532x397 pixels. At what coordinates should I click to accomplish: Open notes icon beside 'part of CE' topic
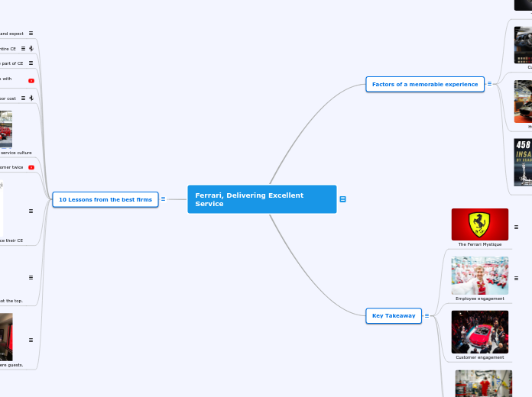tap(31, 63)
